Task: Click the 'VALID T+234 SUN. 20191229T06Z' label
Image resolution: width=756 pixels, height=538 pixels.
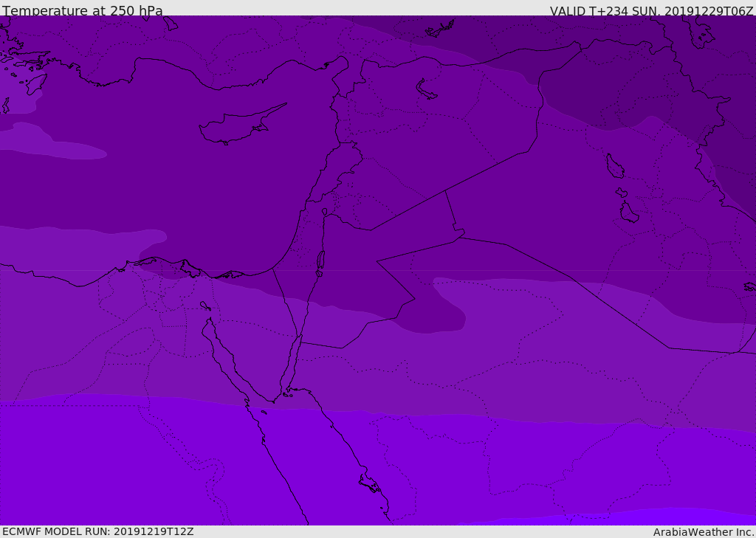Action: click(651, 11)
